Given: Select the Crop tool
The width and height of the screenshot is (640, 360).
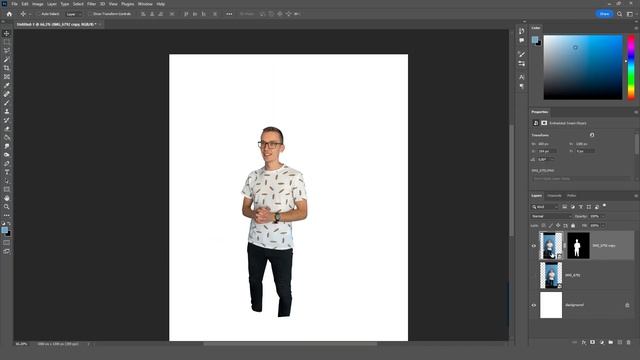Looking at the screenshot, I should 7,68.
